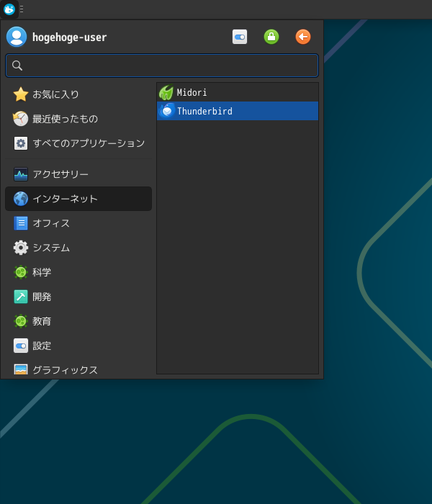The width and height of the screenshot is (432, 504).
Task: Open the Whisker menu button in panel
Action: tap(9, 9)
